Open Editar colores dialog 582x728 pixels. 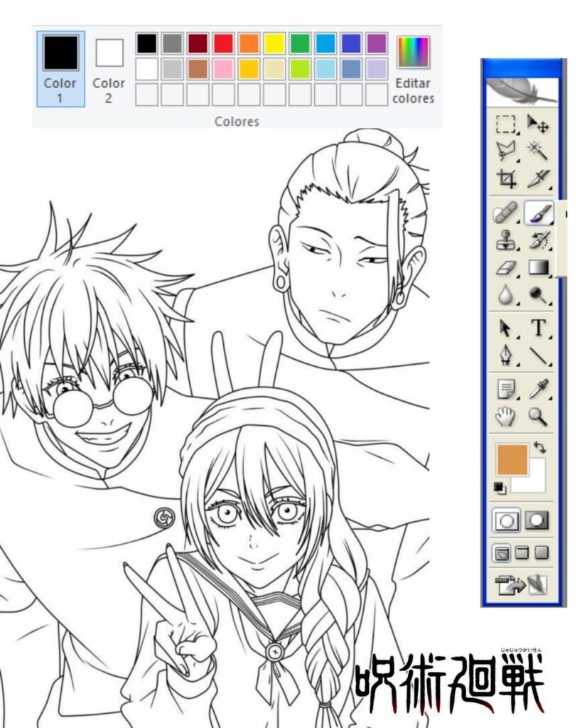413,69
